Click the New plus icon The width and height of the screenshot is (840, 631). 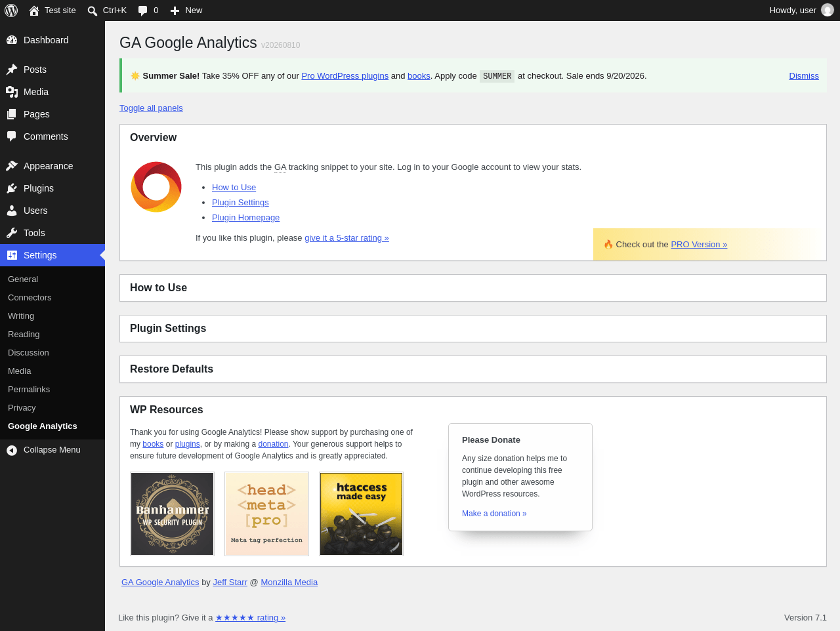click(175, 10)
